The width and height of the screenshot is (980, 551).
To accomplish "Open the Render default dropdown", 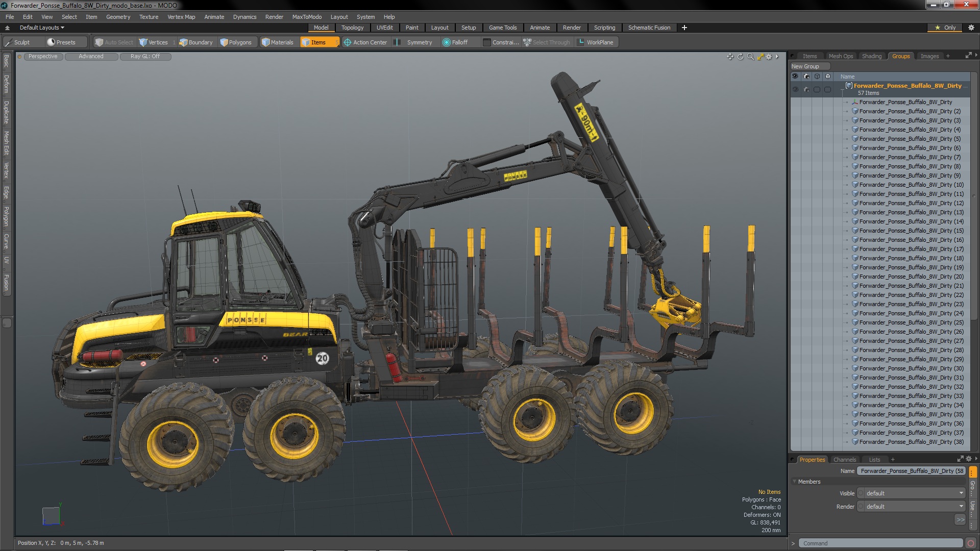I will [914, 507].
